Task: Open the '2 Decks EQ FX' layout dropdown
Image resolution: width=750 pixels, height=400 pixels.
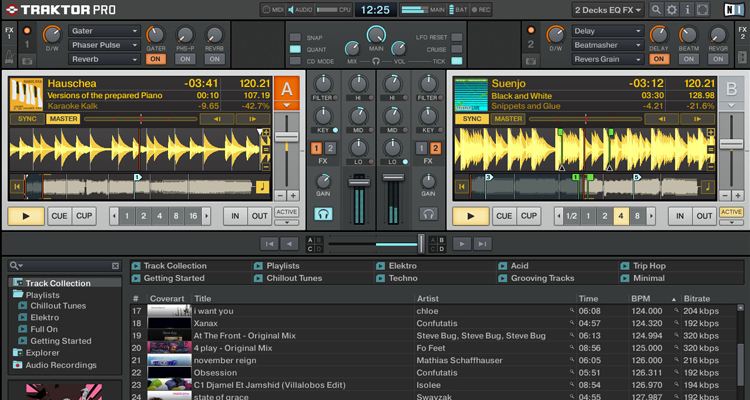Action: coord(608,10)
